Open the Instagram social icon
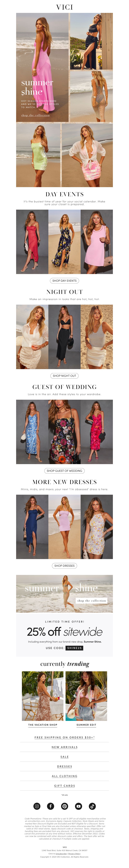Image resolution: width=129 pixels, height=868 pixels. [37, 806]
